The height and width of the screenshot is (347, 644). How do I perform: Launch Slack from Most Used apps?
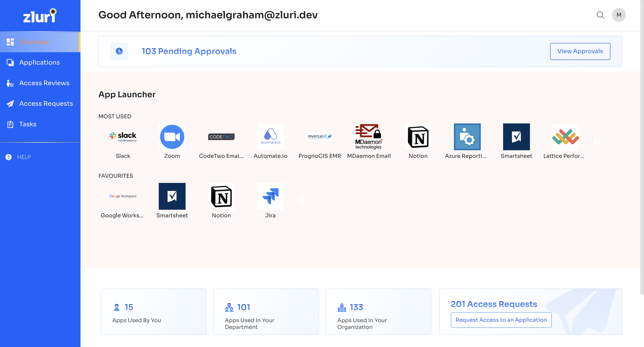click(123, 137)
